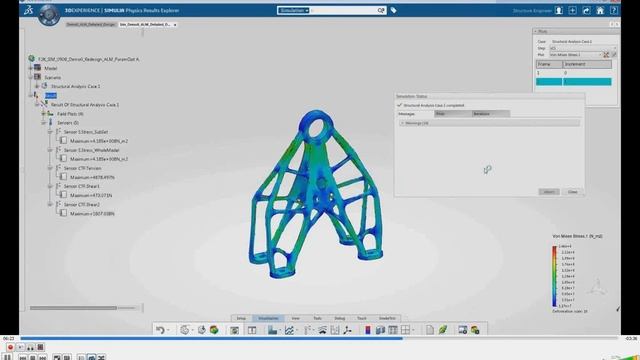
Task: Open the Iterations tab in Simulation Status
Action: click(x=491, y=114)
